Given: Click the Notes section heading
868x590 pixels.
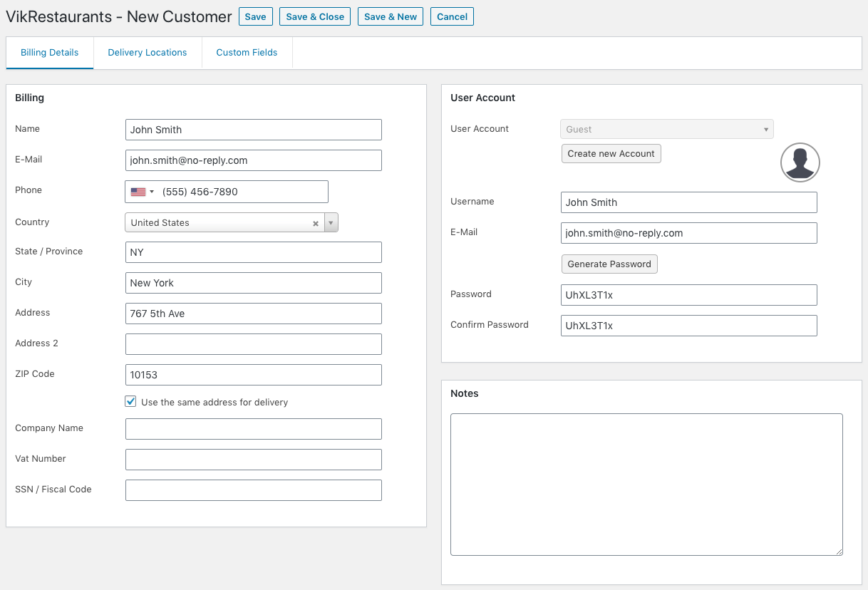Looking at the screenshot, I should [465, 393].
